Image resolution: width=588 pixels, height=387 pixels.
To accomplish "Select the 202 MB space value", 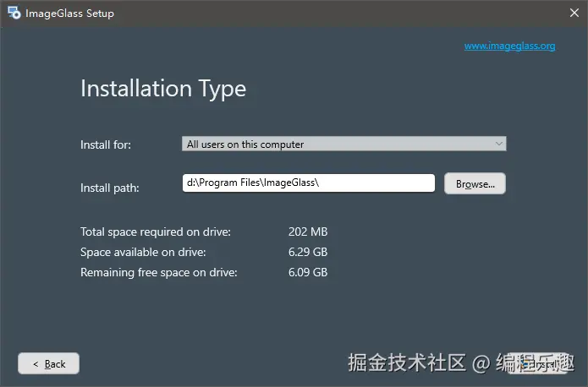I will pos(308,232).
